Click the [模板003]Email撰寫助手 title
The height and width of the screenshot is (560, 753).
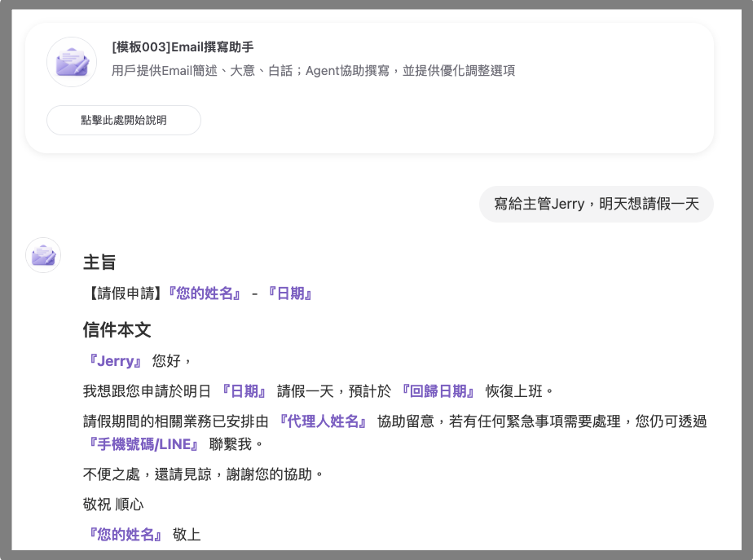[x=183, y=47]
